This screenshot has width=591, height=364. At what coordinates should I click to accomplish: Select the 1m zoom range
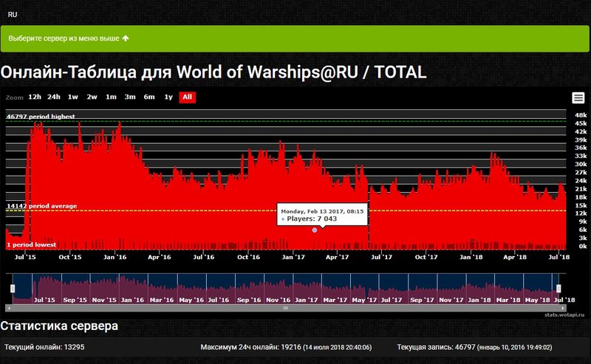[111, 97]
